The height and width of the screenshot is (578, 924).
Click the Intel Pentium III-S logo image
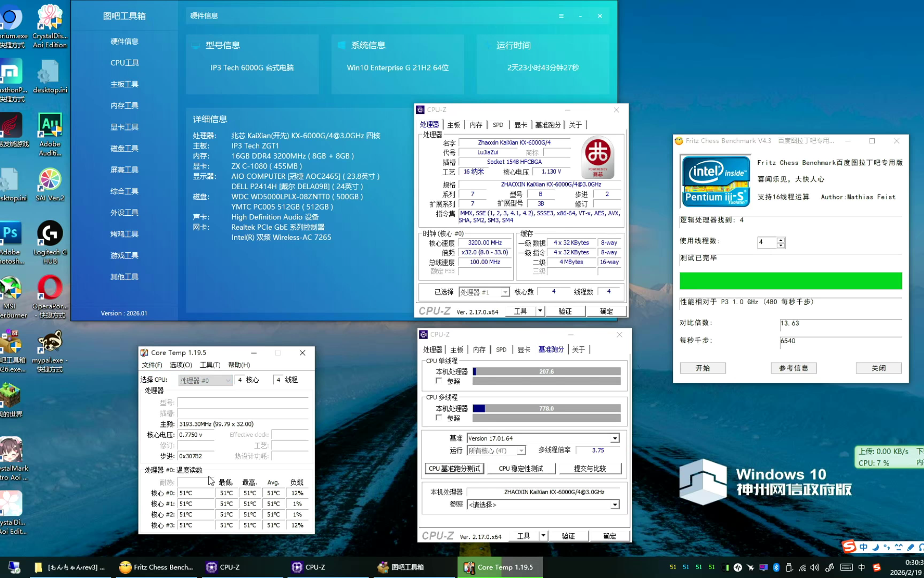(715, 181)
